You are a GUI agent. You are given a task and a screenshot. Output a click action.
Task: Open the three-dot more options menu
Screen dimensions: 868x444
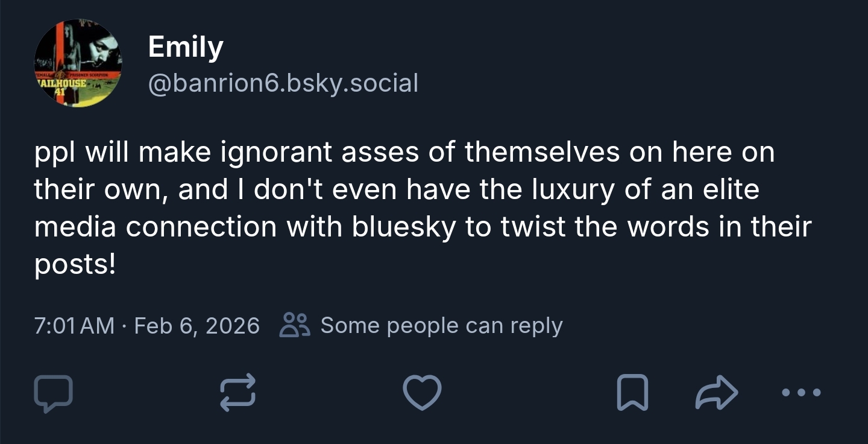click(x=800, y=393)
